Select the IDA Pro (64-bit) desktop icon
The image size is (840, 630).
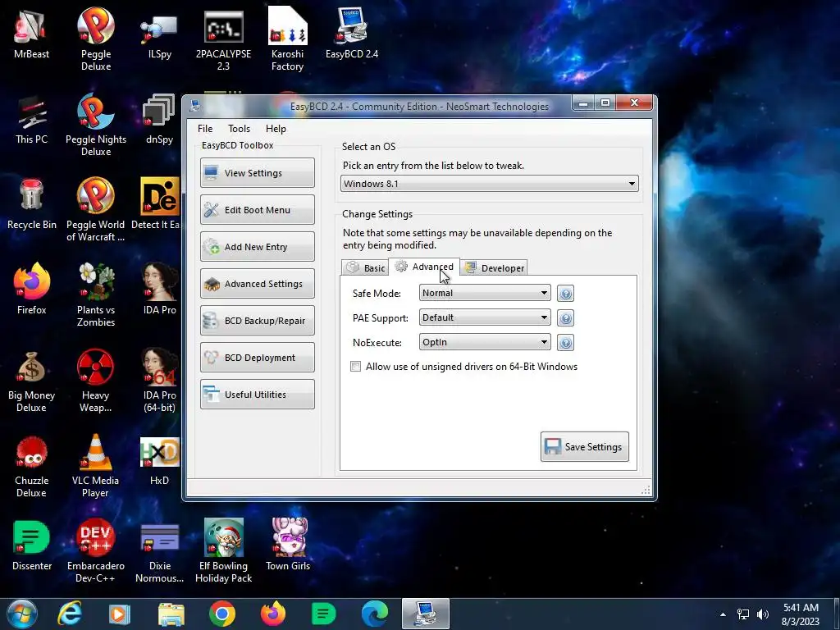[x=159, y=380]
